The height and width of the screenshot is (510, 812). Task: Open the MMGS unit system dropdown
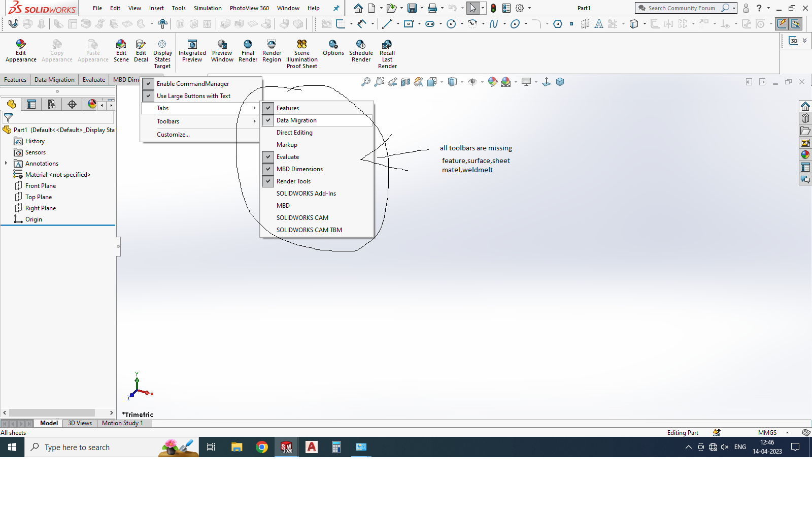click(x=787, y=433)
